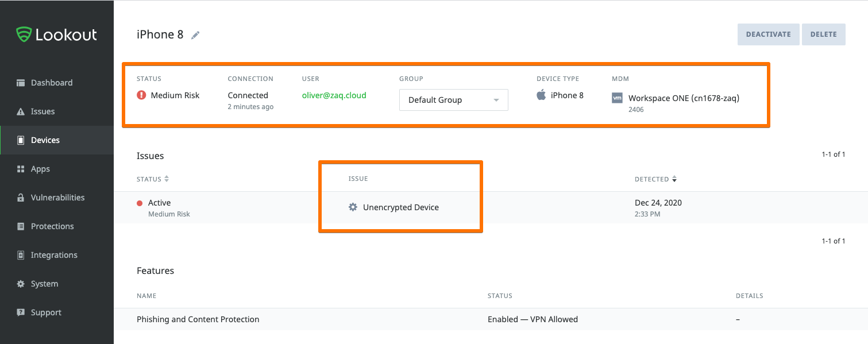Viewport: 868px width, 344px height.
Task: Open Integrations in the sidebar
Action: pyautogui.click(x=57, y=255)
